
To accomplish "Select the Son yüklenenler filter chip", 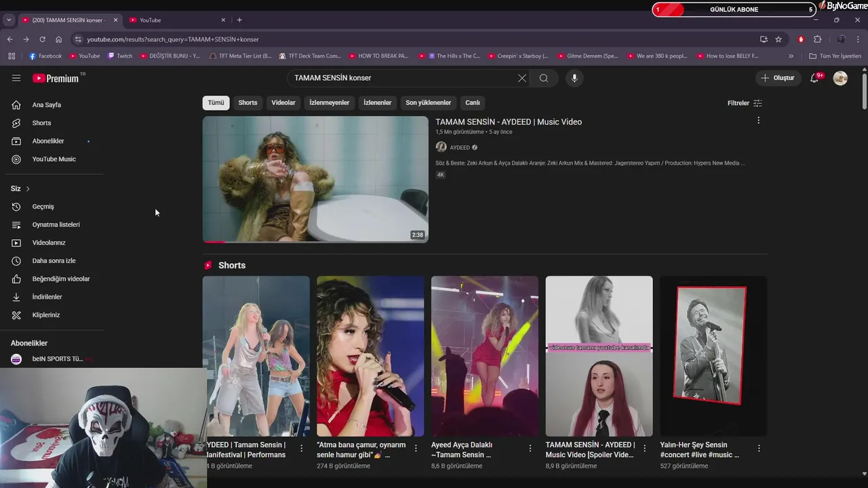I will pyautogui.click(x=429, y=103).
